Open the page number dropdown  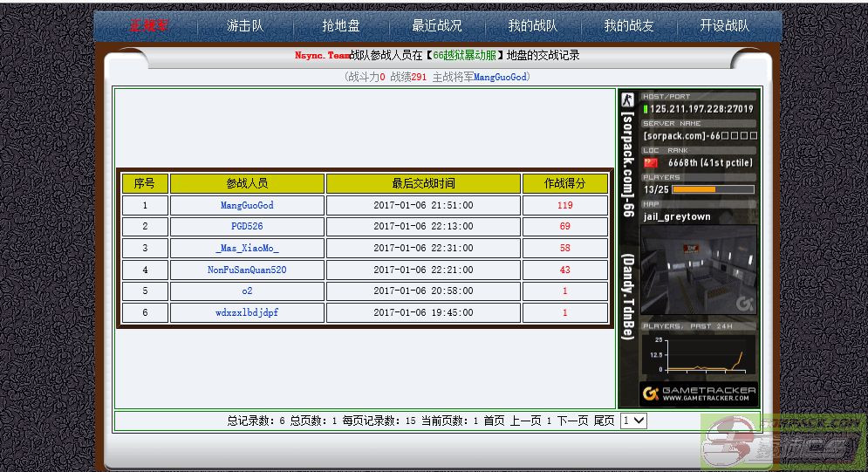click(x=632, y=421)
